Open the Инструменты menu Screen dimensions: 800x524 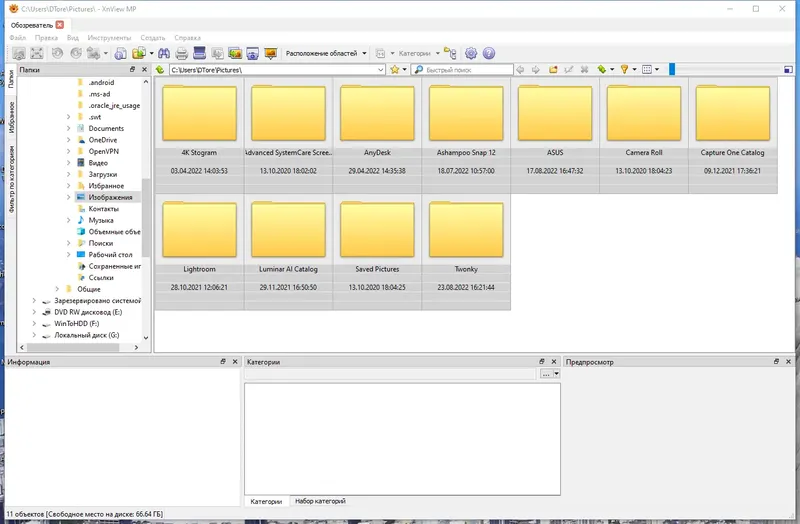(109, 38)
